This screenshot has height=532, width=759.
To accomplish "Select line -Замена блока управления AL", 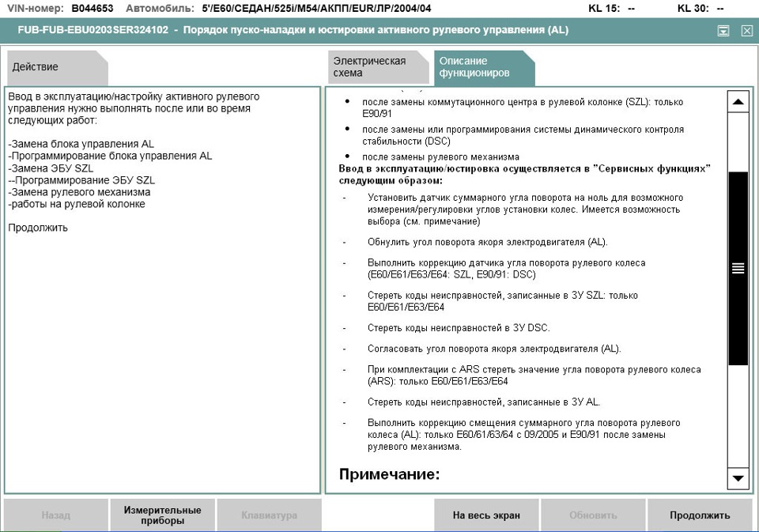I will click(81, 144).
